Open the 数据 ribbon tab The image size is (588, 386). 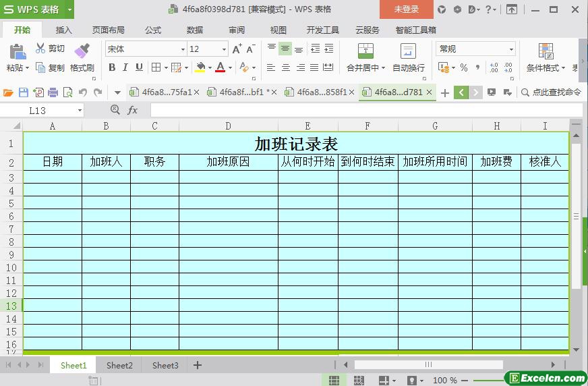coord(195,30)
